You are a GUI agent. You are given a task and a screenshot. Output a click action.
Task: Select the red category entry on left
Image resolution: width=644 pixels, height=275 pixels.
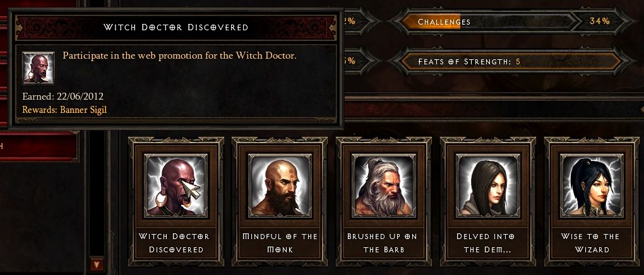(39, 146)
